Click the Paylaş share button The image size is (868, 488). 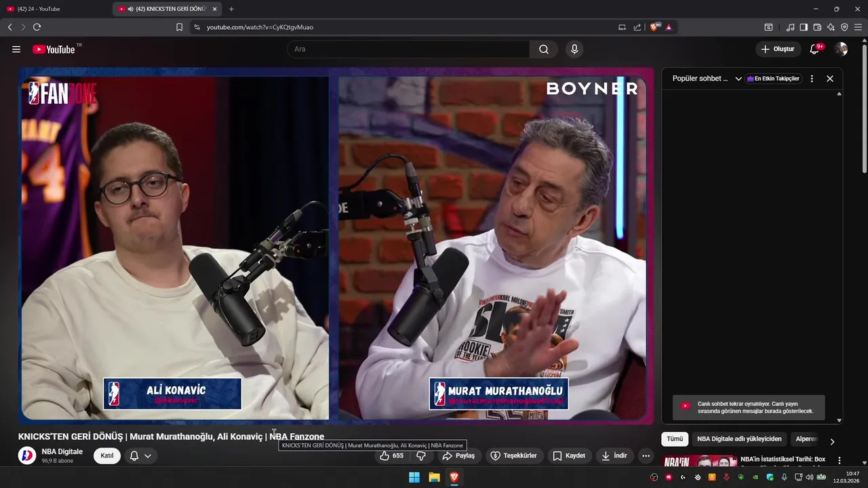point(458,455)
